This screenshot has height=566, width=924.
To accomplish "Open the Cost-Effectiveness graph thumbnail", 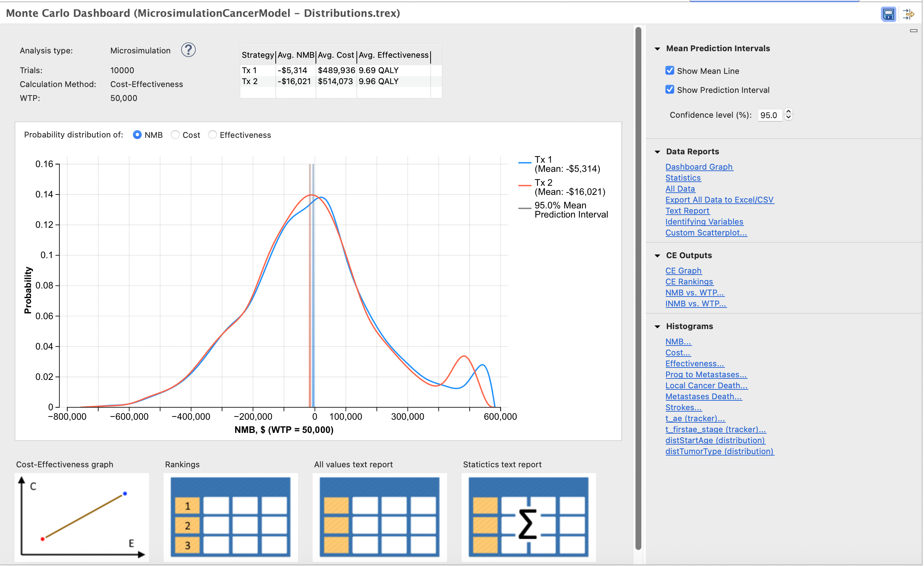I will (82, 517).
